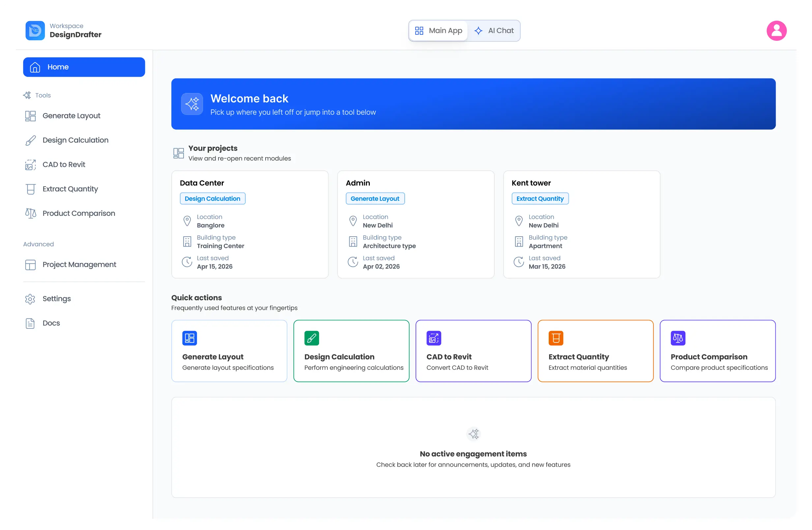Launch the Design Calculation quick action card
Screen dimensions: 812x530
(351, 351)
